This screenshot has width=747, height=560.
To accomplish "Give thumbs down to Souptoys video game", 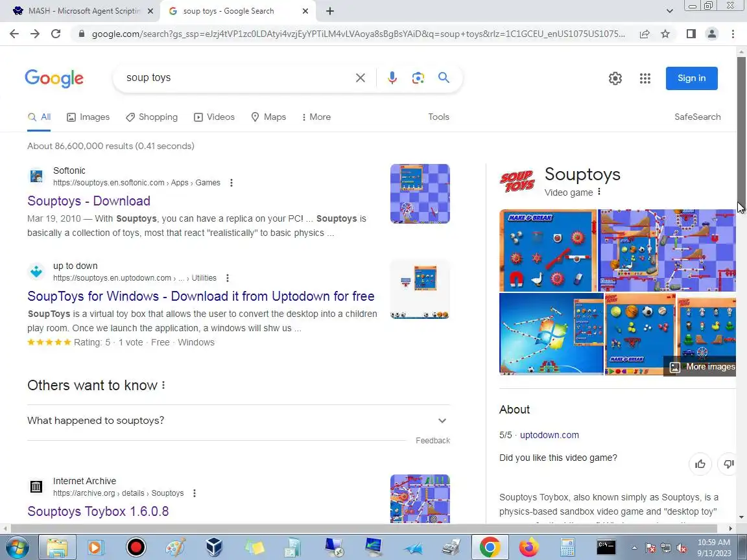I will pyautogui.click(x=728, y=464).
